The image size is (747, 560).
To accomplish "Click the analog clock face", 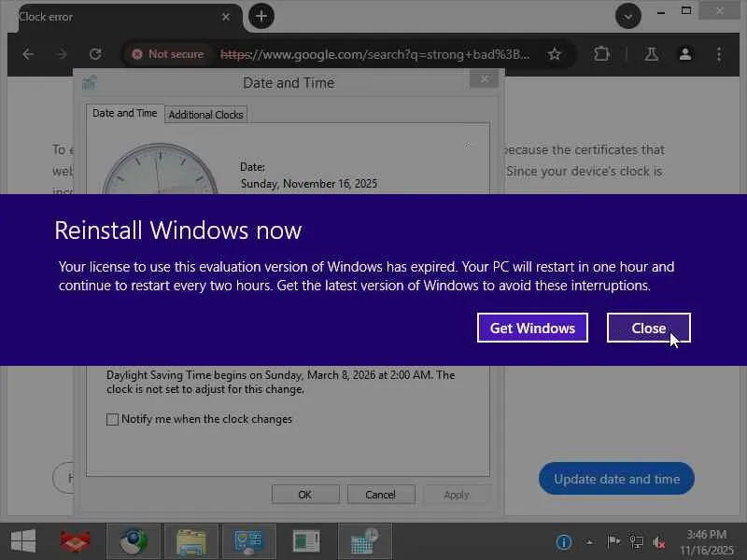I will pos(160,169).
